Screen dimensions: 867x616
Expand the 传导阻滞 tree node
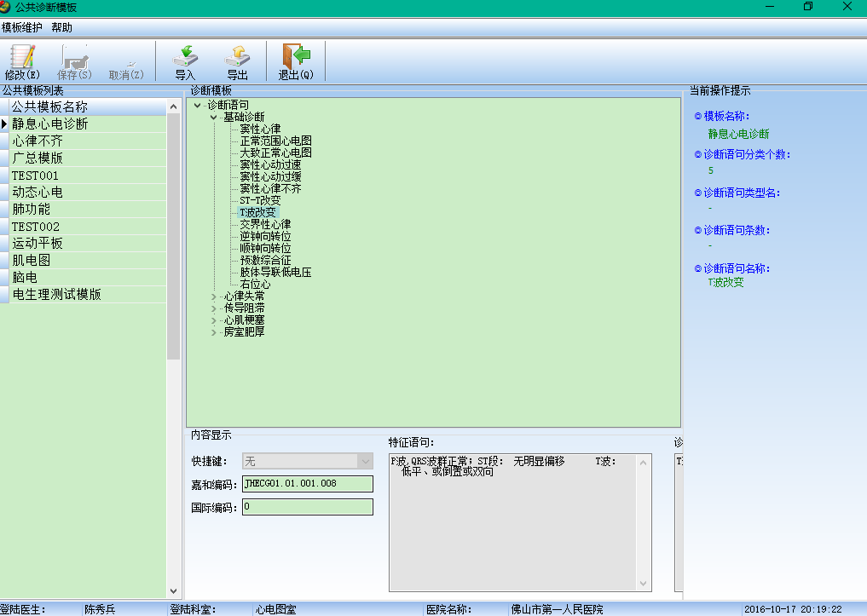point(215,308)
